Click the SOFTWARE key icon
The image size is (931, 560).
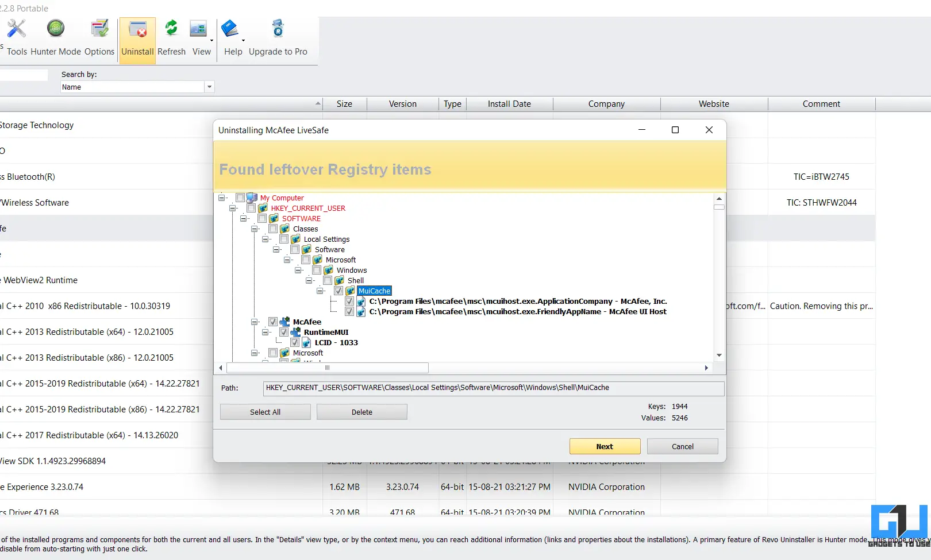pos(274,218)
